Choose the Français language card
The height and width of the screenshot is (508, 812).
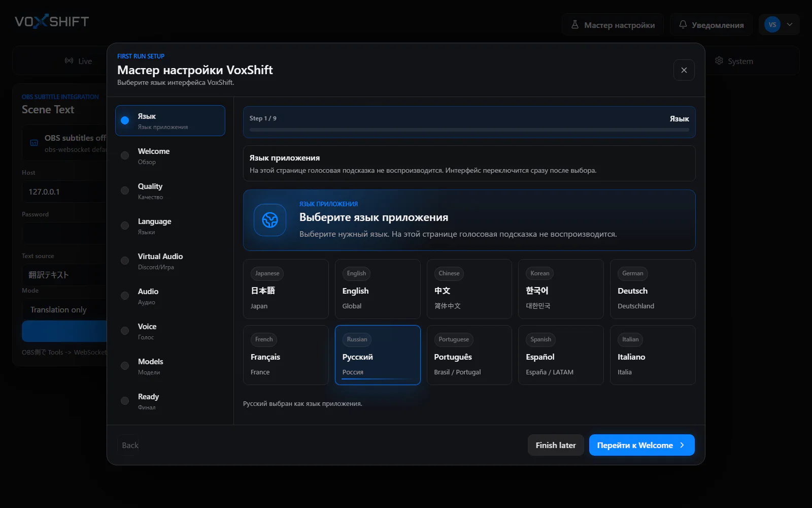click(x=286, y=355)
